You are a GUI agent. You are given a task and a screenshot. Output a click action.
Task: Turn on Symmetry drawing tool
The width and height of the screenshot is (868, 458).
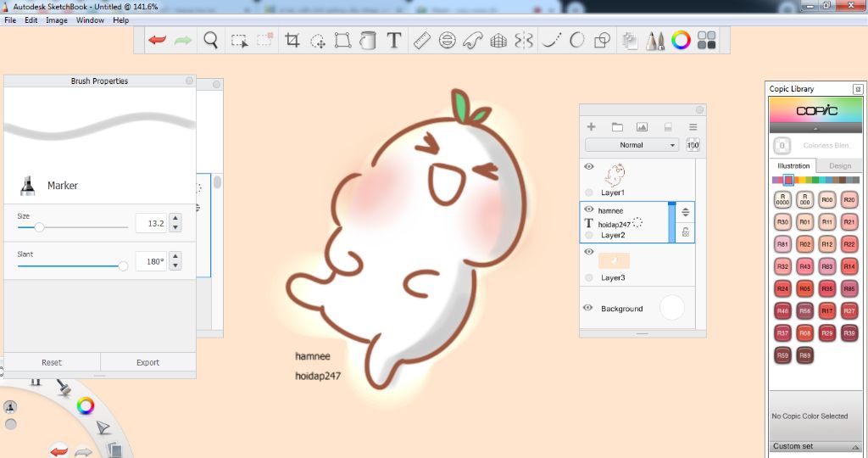click(x=524, y=40)
